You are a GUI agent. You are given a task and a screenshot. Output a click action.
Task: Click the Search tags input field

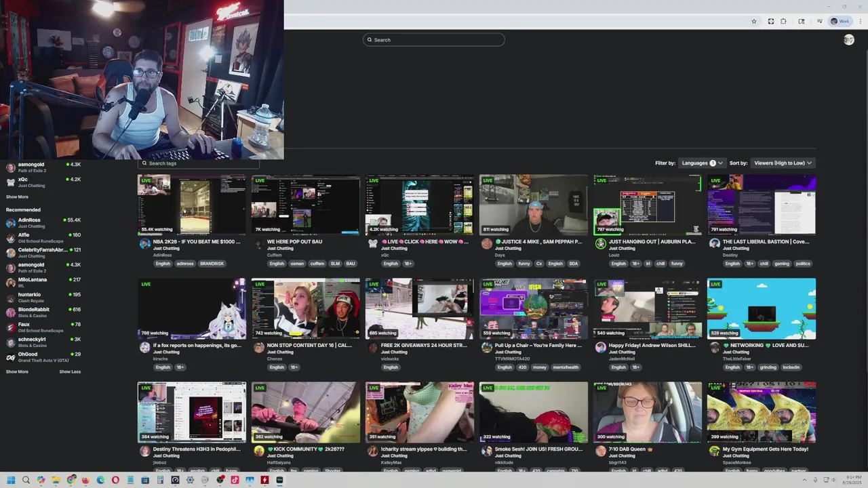click(198, 163)
